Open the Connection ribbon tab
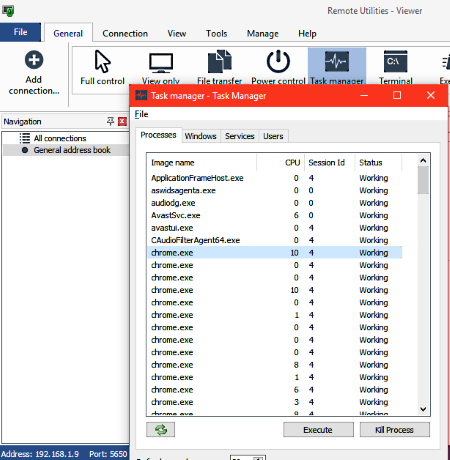The image size is (450, 460). (125, 33)
